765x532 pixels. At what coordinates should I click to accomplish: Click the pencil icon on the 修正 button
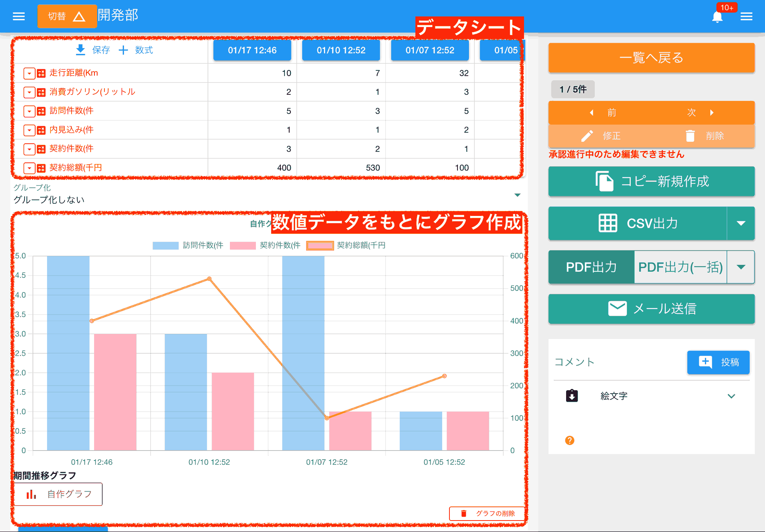(588, 136)
